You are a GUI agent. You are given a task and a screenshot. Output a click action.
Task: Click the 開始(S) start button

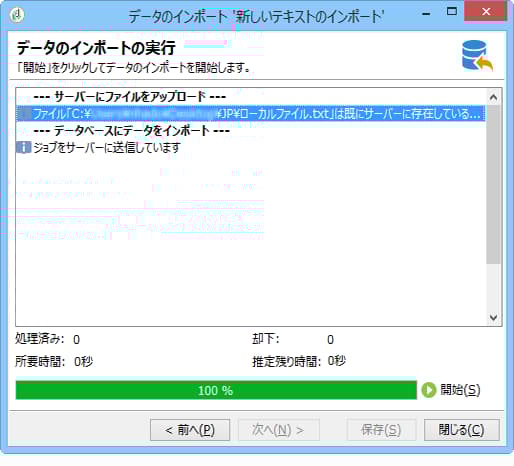pyautogui.click(x=451, y=390)
